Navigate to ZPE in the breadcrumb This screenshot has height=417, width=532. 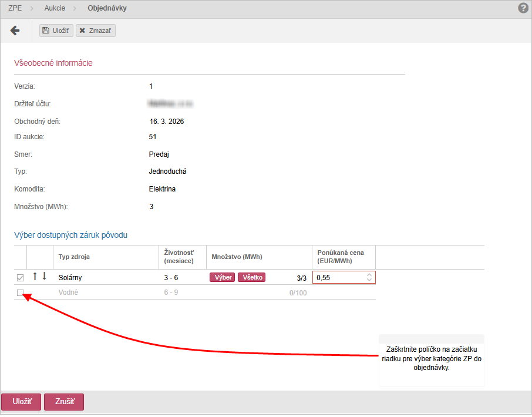point(15,8)
